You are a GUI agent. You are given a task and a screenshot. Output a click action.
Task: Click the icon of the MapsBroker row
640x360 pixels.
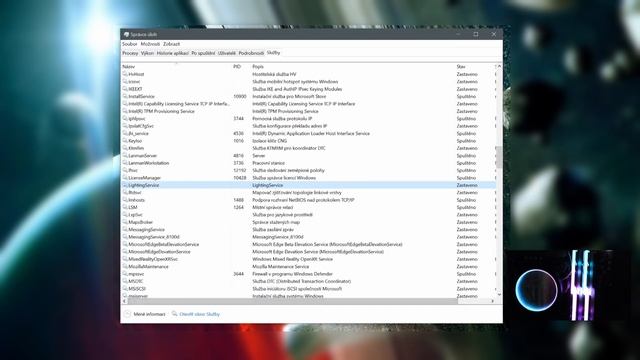pos(125,222)
